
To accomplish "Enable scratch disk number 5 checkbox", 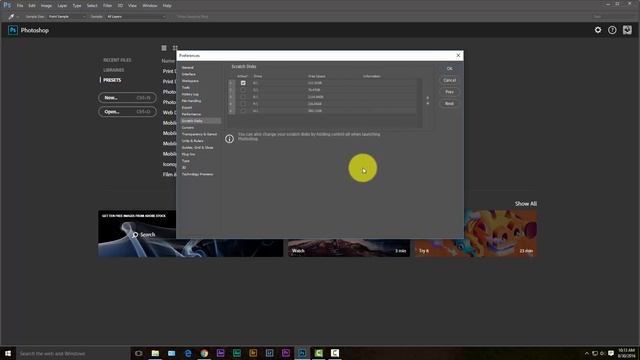I will pyautogui.click(x=243, y=111).
